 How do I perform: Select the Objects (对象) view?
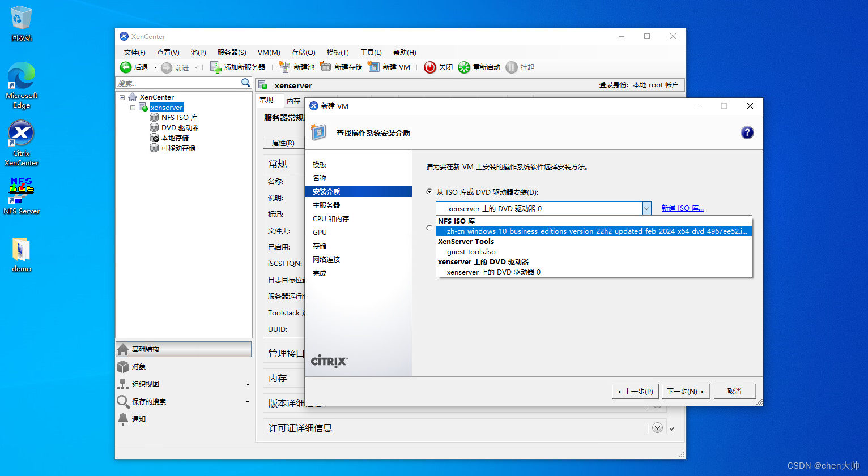point(184,367)
